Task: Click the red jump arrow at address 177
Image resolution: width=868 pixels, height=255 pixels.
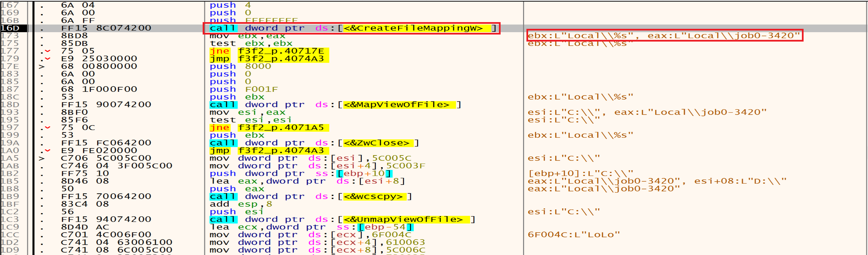Action: coord(48,51)
